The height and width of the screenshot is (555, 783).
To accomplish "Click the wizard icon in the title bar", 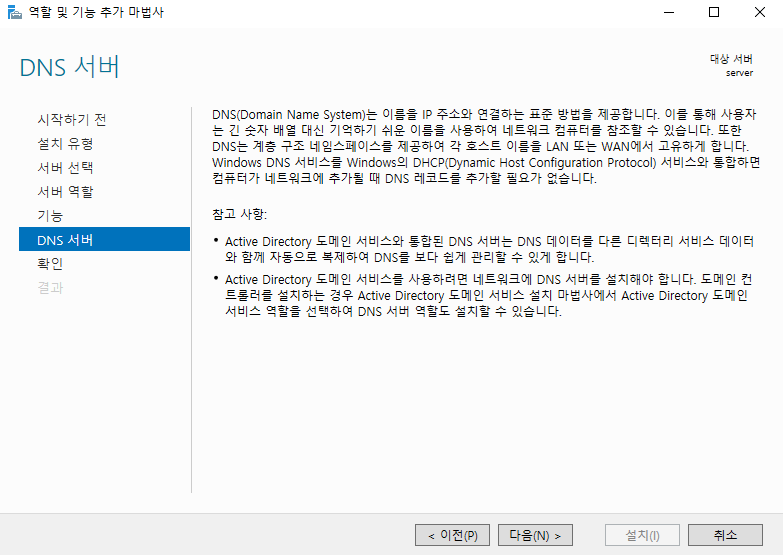I will click(x=14, y=12).
